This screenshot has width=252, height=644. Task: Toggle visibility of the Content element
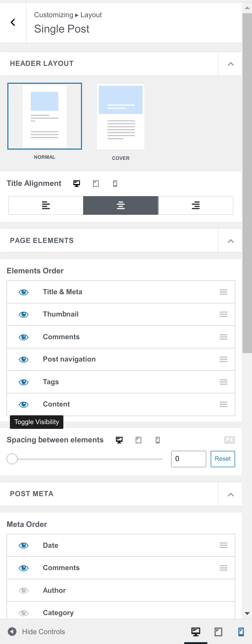point(23,404)
